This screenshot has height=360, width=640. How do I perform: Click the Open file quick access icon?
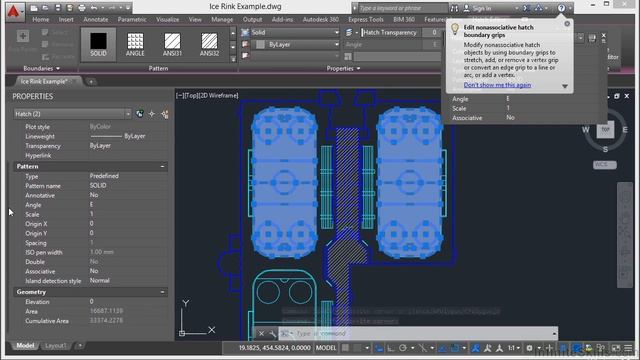pos(45,8)
